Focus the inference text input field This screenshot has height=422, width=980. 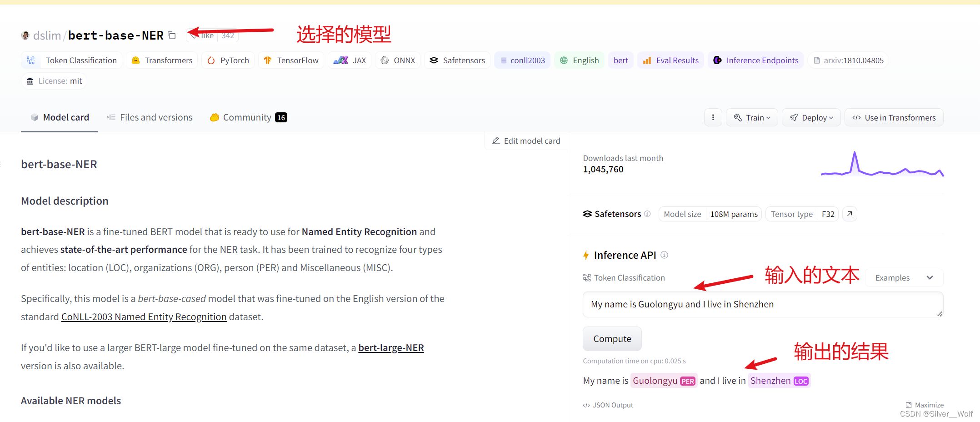tap(763, 304)
